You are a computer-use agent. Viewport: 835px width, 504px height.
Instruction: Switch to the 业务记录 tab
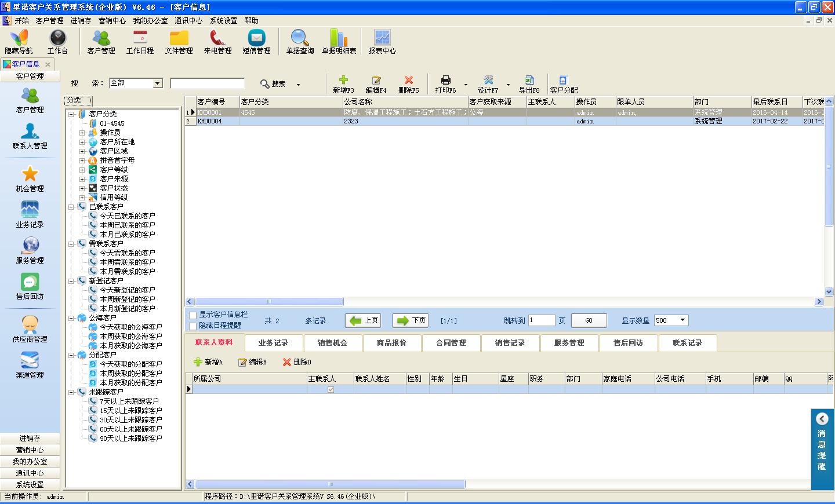click(x=273, y=343)
